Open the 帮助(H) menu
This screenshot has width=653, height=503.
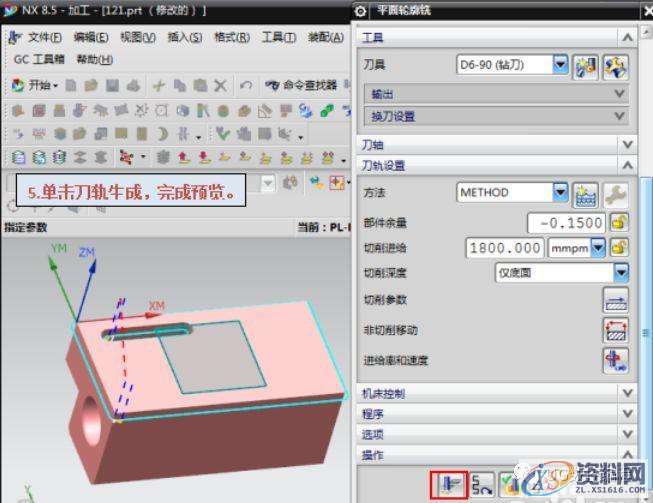point(95,60)
